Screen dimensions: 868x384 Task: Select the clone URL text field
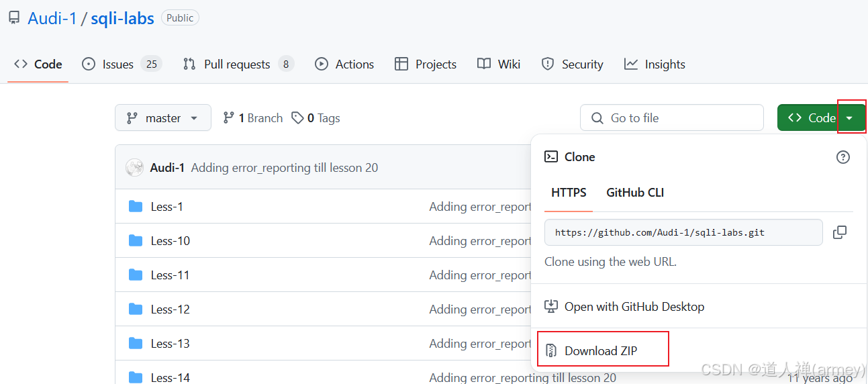[683, 232]
